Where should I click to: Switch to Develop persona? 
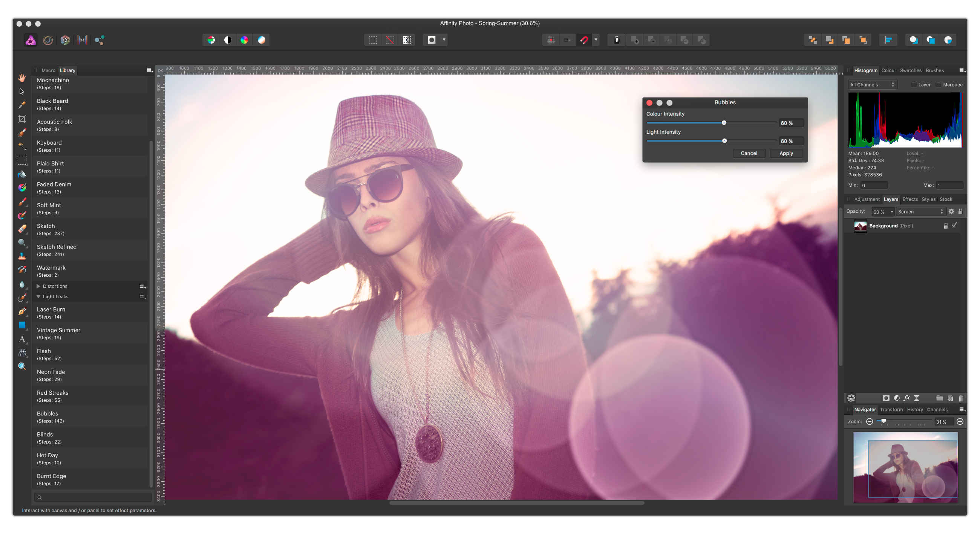[x=65, y=40]
